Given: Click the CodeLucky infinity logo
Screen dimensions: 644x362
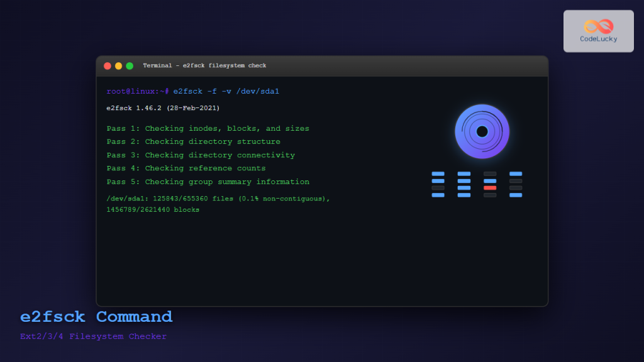Looking at the screenshot, I should [x=597, y=26].
